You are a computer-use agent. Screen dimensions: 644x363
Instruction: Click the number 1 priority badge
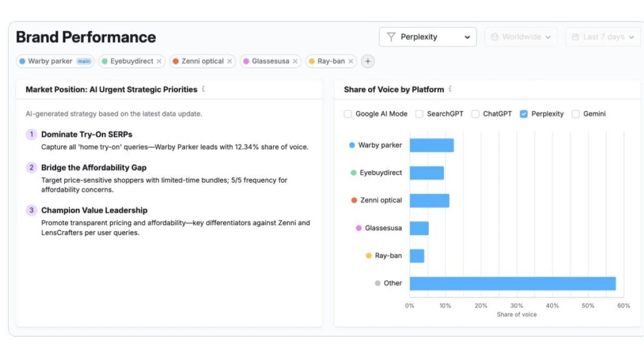pos(31,134)
